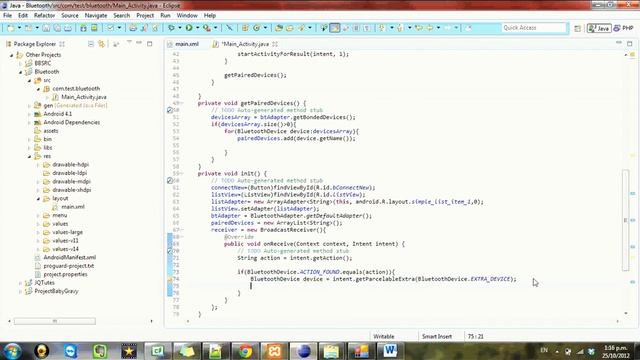
Task: Click the Open Task icon
Action: [290, 28]
